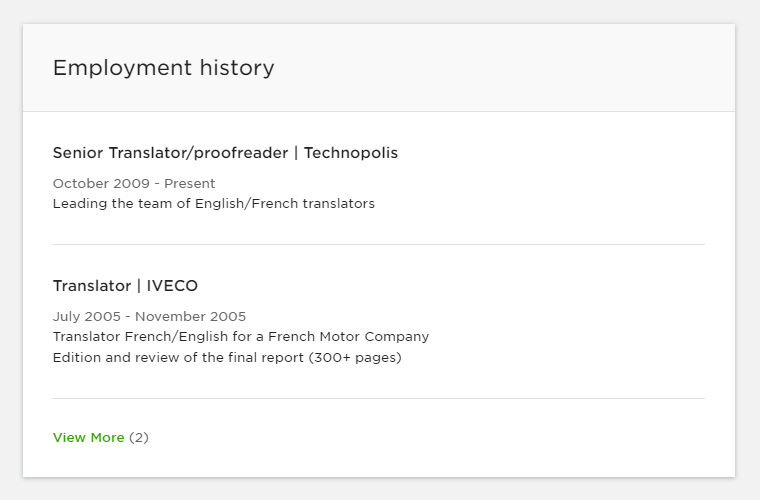760x500 pixels.
Task: Click the French Motor Company description line
Action: 240,337
